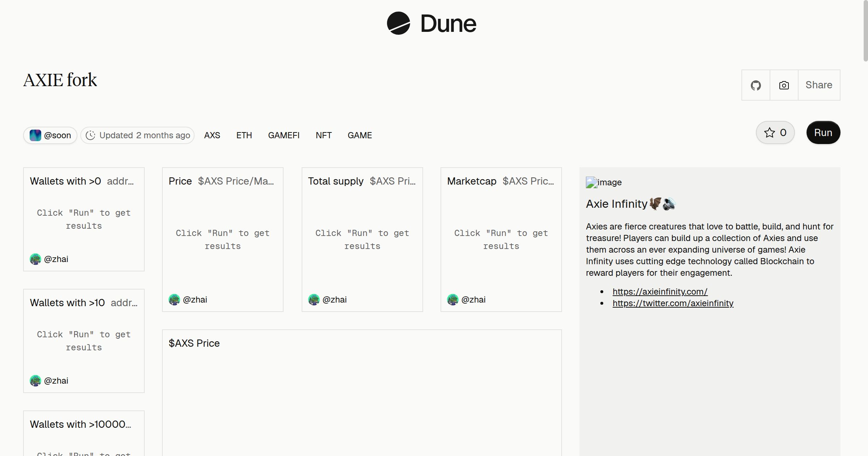Image resolution: width=868 pixels, height=456 pixels.
Task: Open the Price card title
Action: coord(180,181)
